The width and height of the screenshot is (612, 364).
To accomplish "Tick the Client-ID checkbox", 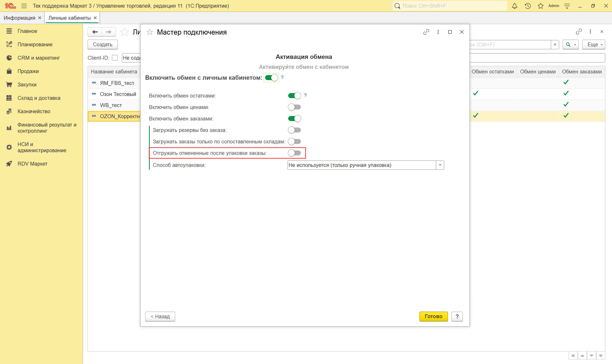I will coord(115,58).
